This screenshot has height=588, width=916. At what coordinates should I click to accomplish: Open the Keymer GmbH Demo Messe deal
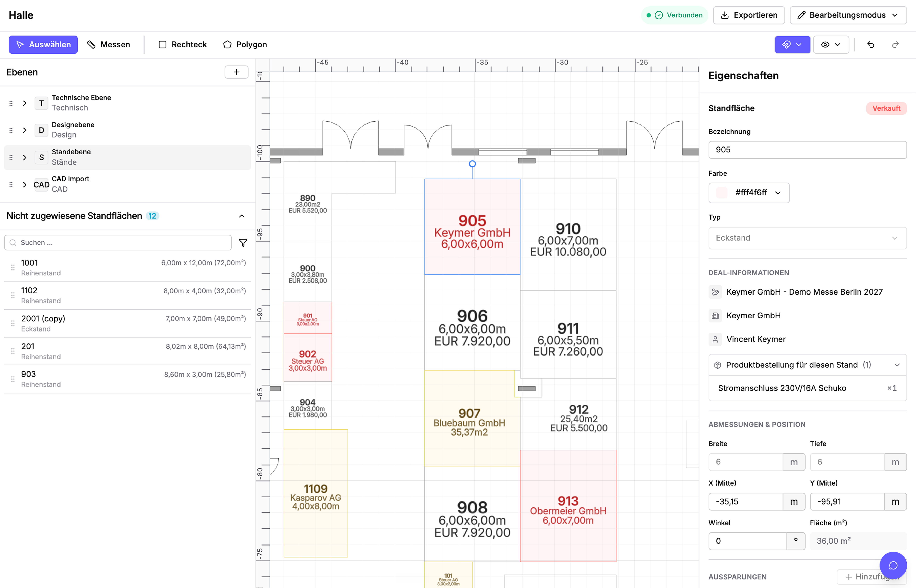[x=804, y=292]
